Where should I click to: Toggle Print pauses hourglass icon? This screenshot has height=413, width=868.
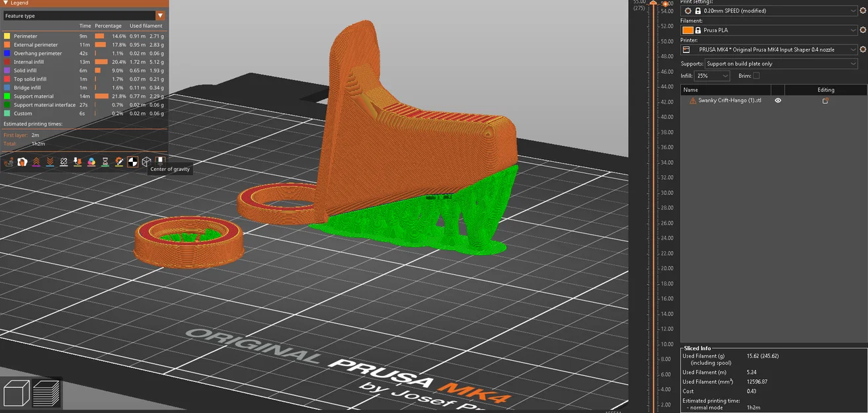click(x=105, y=162)
